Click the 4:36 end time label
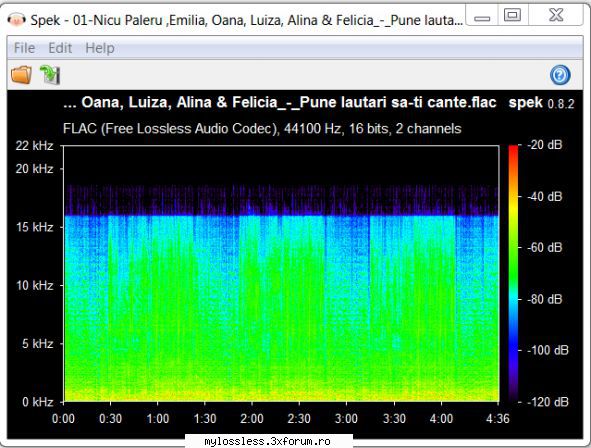591x448 pixels. pyautogui.click(x=498, y=419)
